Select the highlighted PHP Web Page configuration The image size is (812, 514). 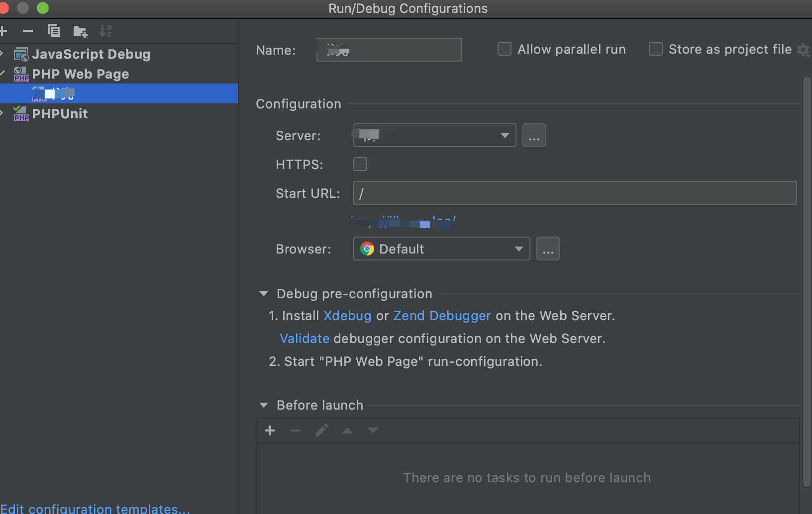(119, 93)
